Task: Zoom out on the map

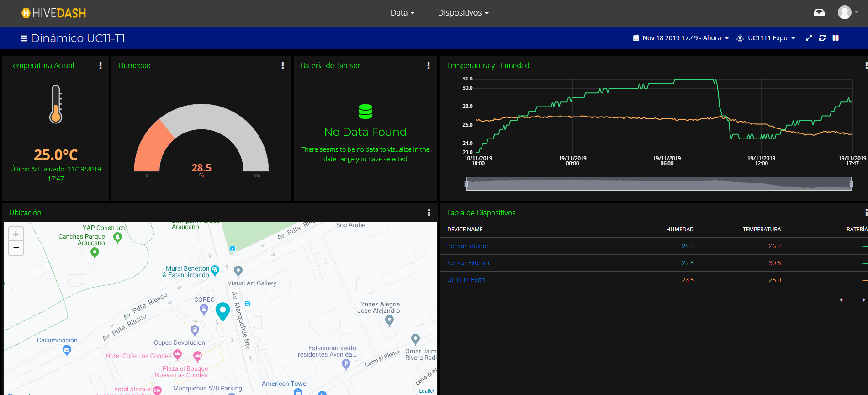Action: click(16, 248)
